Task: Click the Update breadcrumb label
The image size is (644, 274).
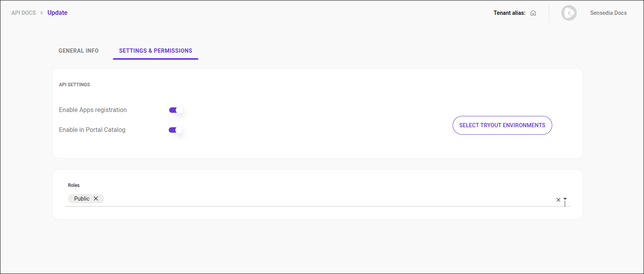Action: pyautogui.click(x=57, y=12)
